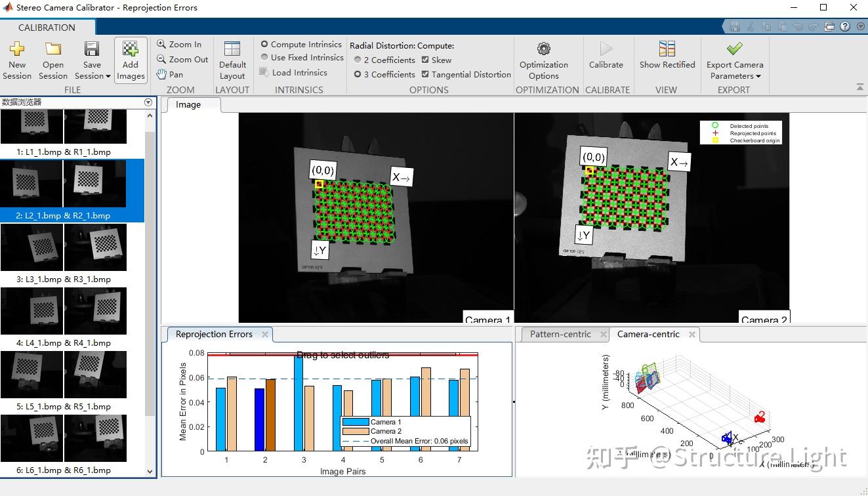
Task: Click the Camera 1 bar for image pair 2
Action: 259,420
